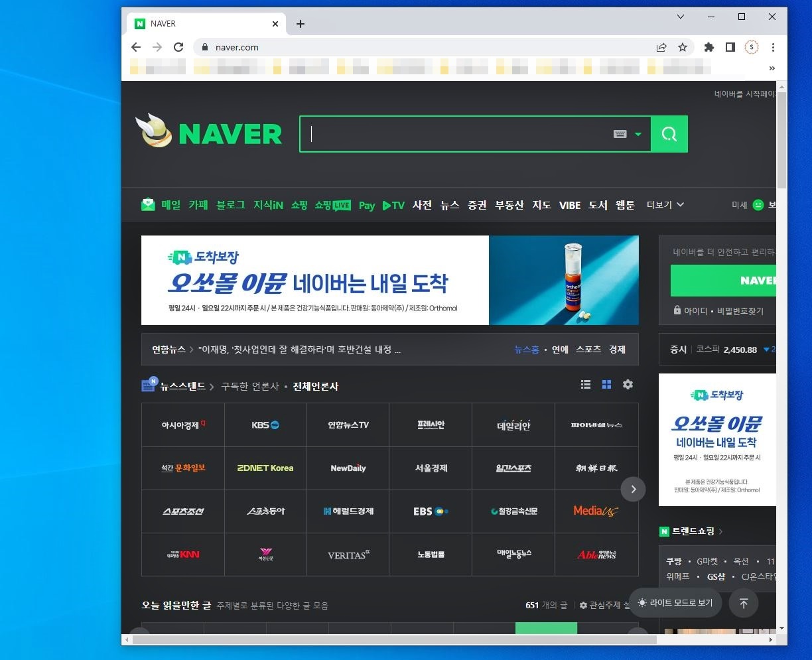Open 증권 stocks link
This screenshot has width=812, height=660.
tap(477, 205)
